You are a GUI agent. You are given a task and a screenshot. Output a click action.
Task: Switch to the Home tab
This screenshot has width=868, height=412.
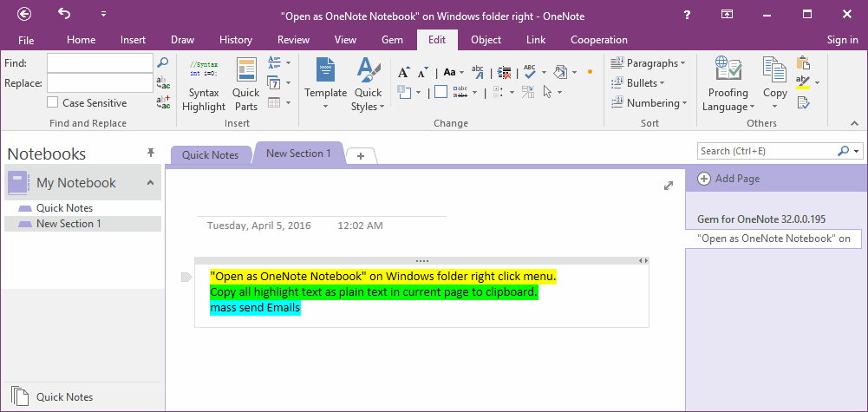[81, 40]
